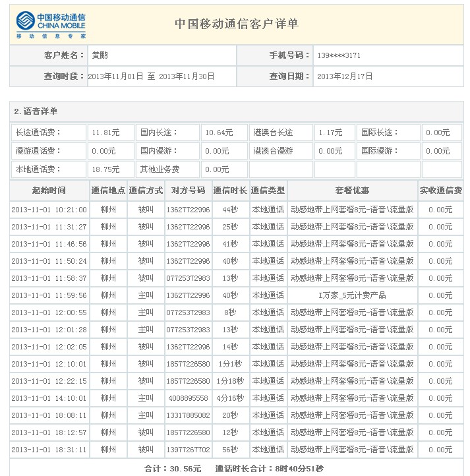Select customer name value 黄鹏

coord(100,55)
